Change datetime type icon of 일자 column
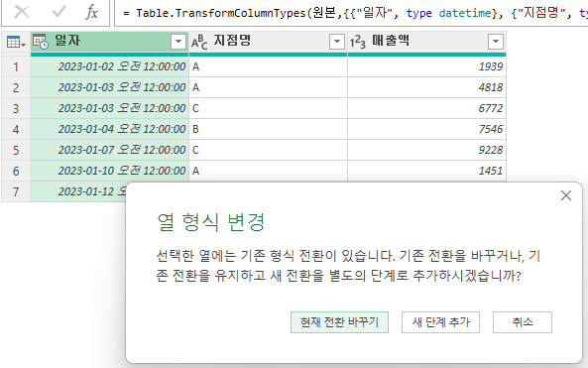This screenshot has height=368, width=588. click(40, 42)
